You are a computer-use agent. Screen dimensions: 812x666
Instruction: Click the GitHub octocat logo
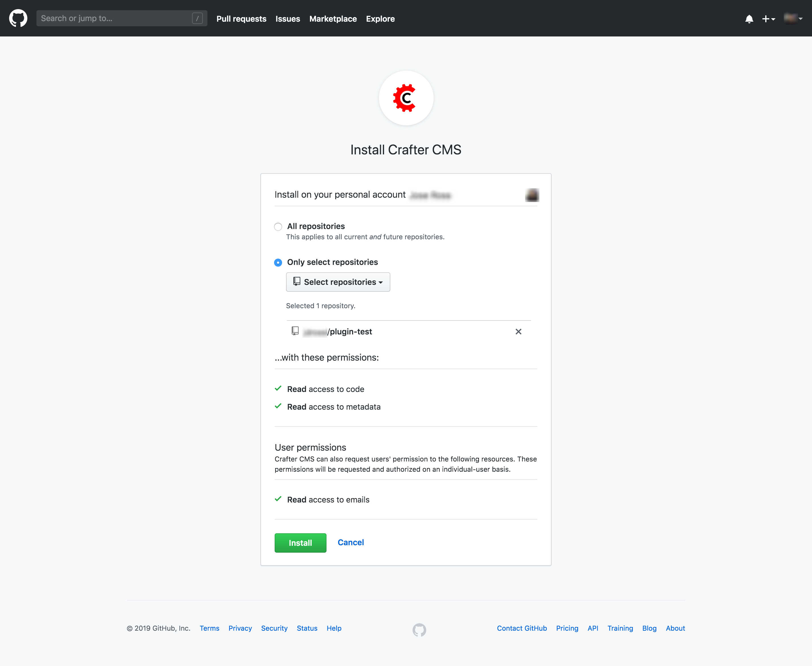[x=18, y=18]
